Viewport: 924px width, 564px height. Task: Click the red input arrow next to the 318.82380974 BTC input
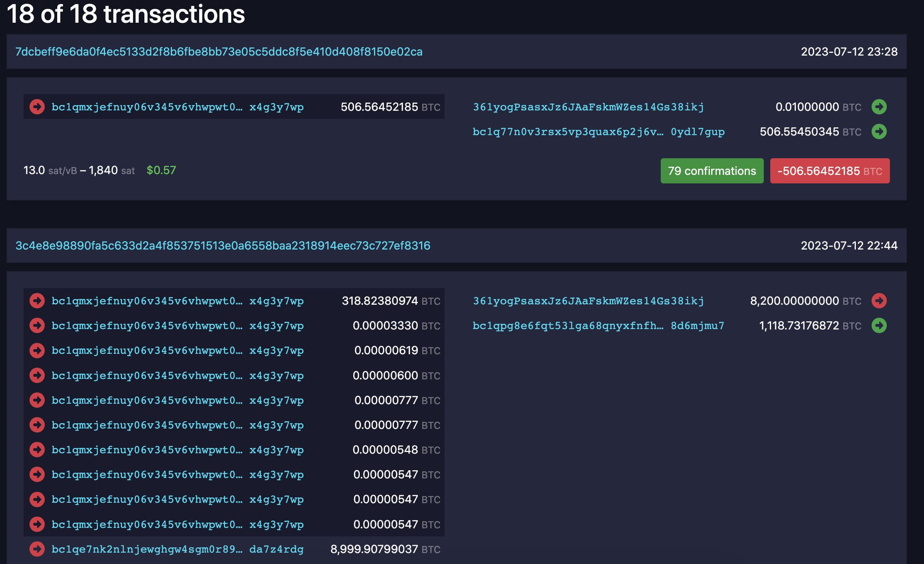click(x=37, y=301)
